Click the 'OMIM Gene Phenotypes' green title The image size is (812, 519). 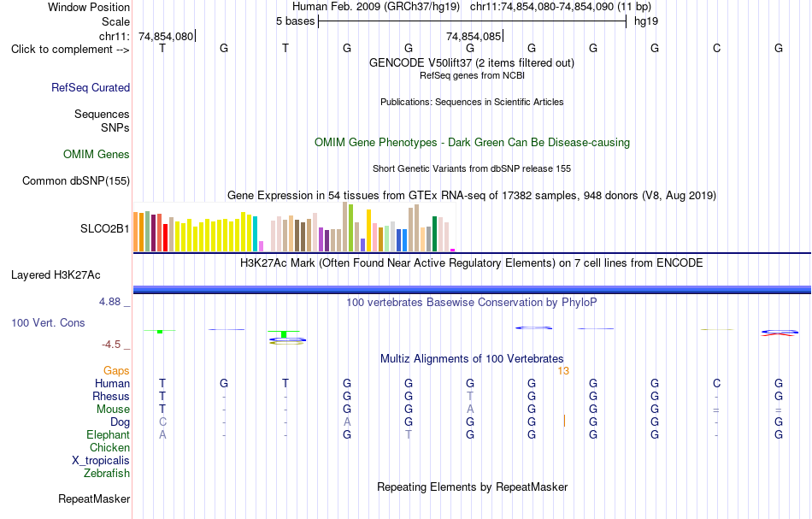click(x=473, y=143)
